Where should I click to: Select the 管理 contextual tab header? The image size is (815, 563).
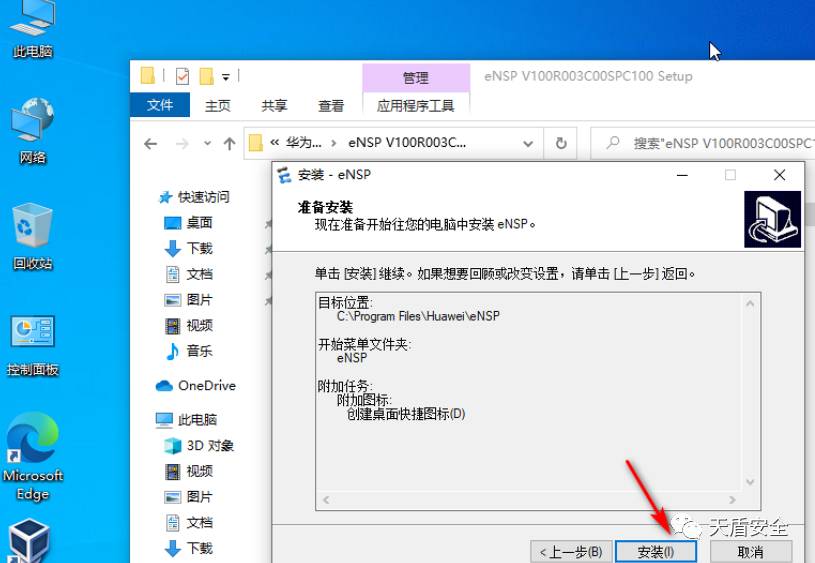point(416,78)
